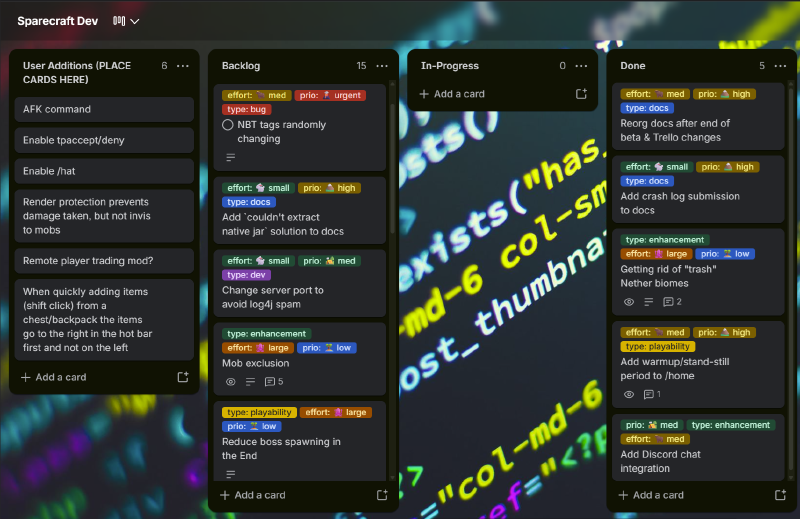Viewport: 800px width, 519px height.
Task: Create card from template in Backlog
Action: (x=382, y=495)
